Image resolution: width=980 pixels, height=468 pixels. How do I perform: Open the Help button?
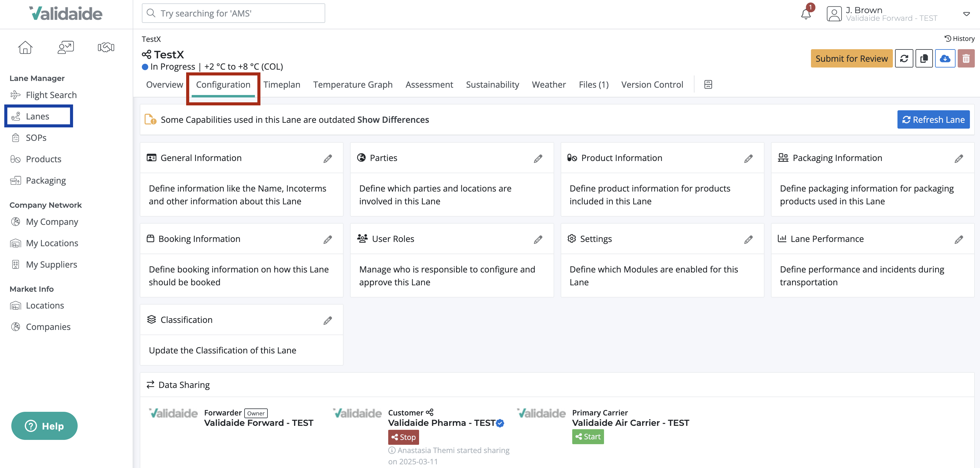(45, 426)
